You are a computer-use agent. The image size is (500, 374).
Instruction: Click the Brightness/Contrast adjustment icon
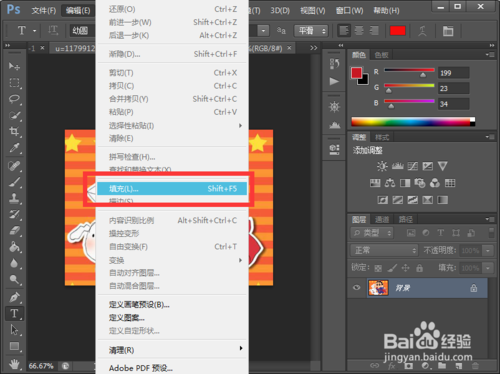[x=382, y=166]
